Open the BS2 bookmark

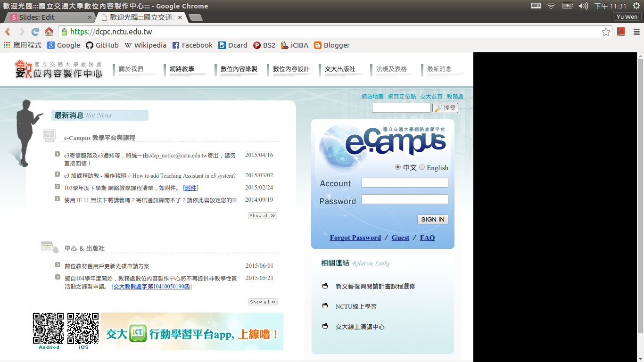pyautogui.click(x=264, y=45)
